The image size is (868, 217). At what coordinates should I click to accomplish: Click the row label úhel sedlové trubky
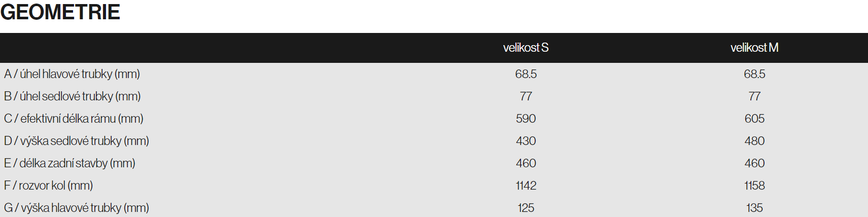click(73, 96)
